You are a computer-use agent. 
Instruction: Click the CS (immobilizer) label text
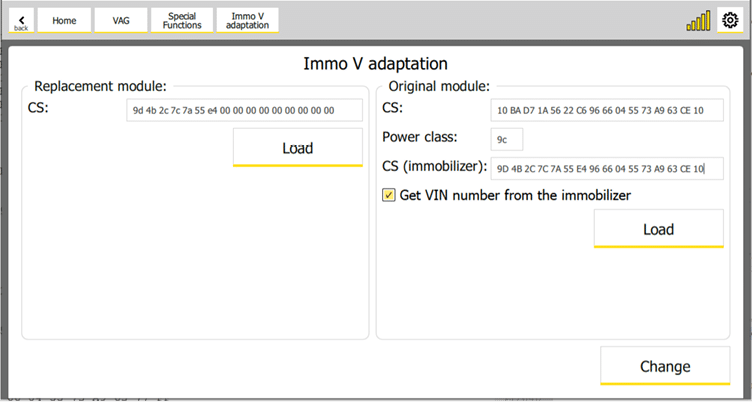pyautogui.click(x=434, y=166)
